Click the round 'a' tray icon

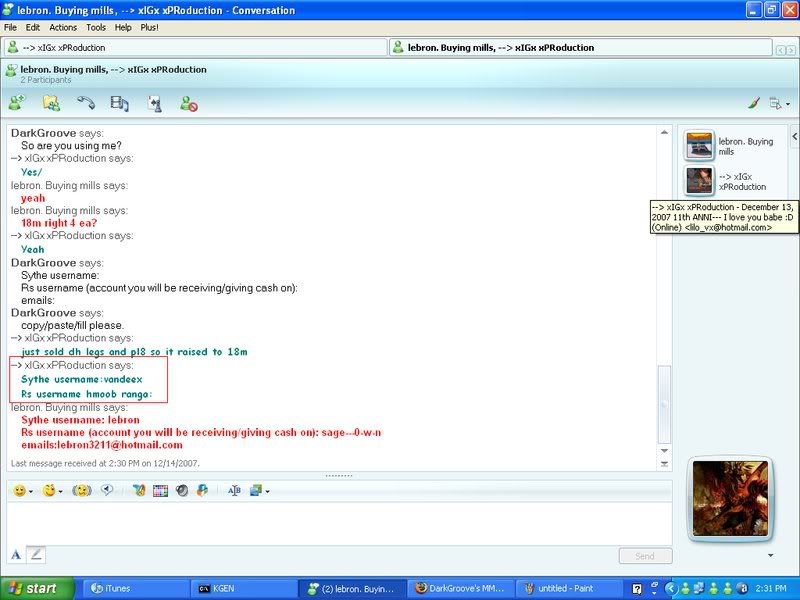tap(742, 589)
